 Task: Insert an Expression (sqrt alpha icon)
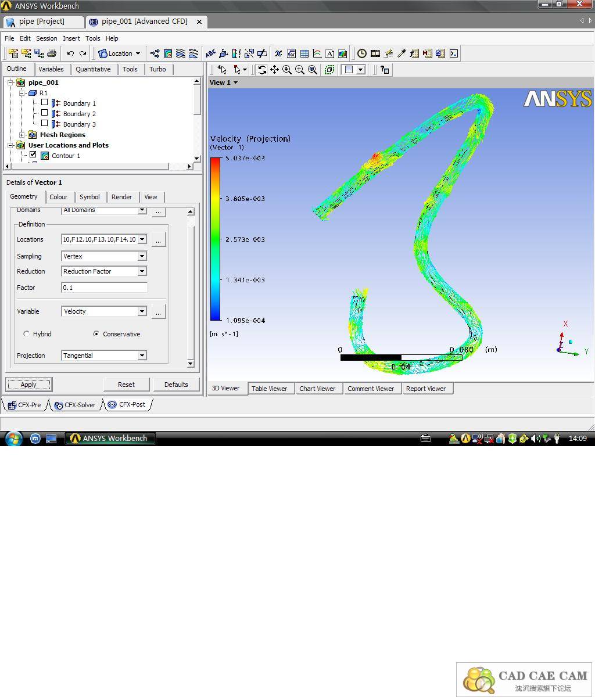pos(291,53)
